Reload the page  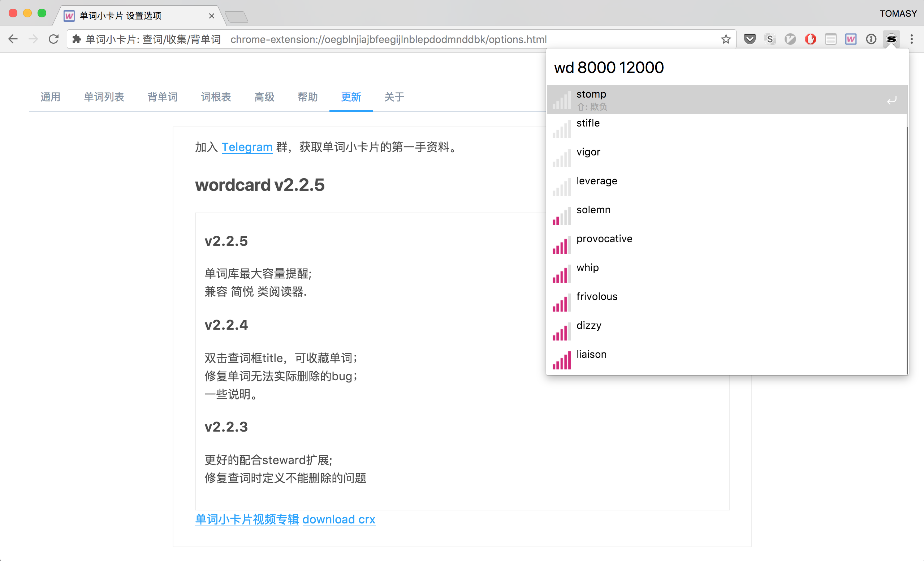point(53,39)
